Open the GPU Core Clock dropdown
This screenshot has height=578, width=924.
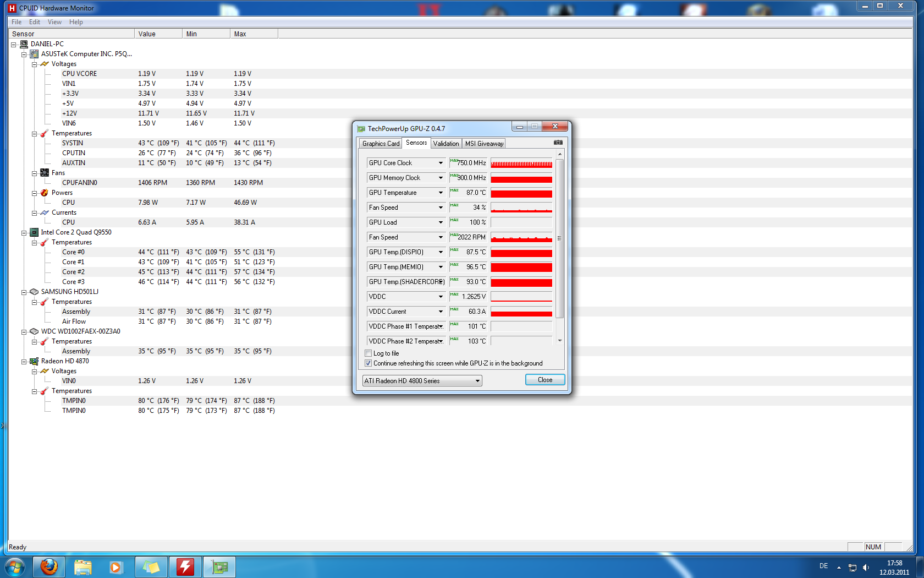pos(441,163)
